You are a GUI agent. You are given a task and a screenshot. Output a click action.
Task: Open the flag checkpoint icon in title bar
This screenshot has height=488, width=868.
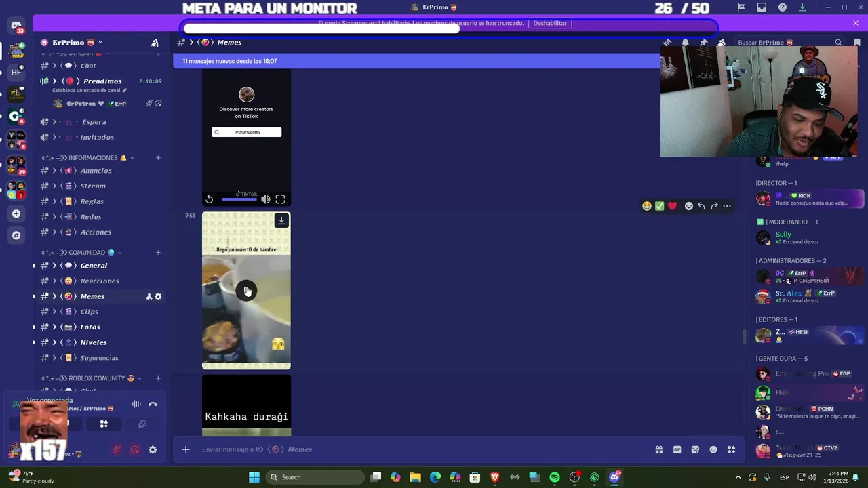741,7
